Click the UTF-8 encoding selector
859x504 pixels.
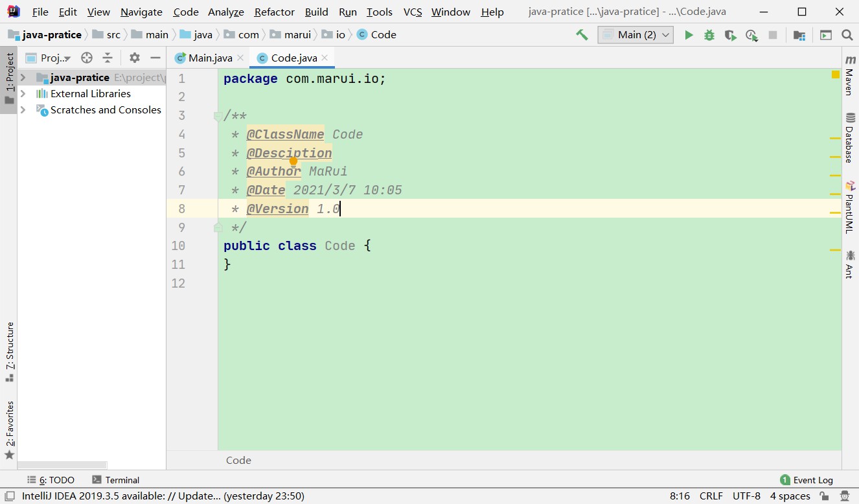pyautogui.click(x=746, y=496)
